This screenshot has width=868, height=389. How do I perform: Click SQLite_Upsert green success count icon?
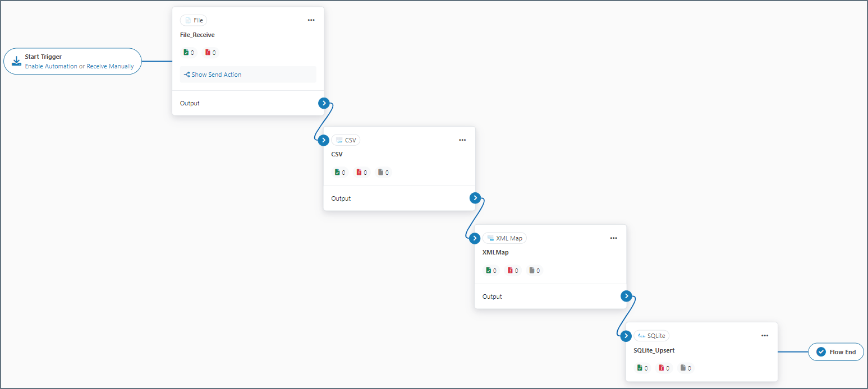[640, 368]
